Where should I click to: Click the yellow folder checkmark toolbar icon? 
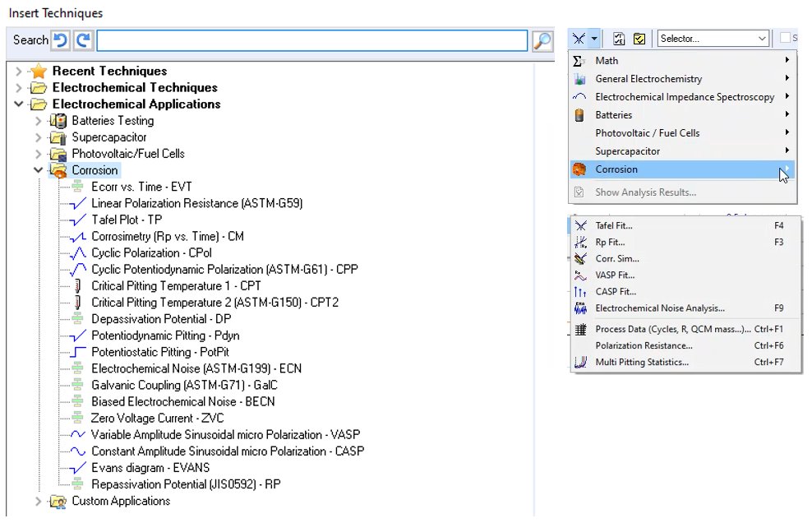pos(639,39)
